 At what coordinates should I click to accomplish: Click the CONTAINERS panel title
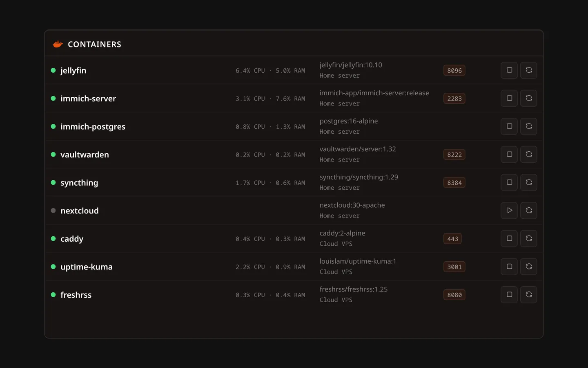click(x=94, y=44)
